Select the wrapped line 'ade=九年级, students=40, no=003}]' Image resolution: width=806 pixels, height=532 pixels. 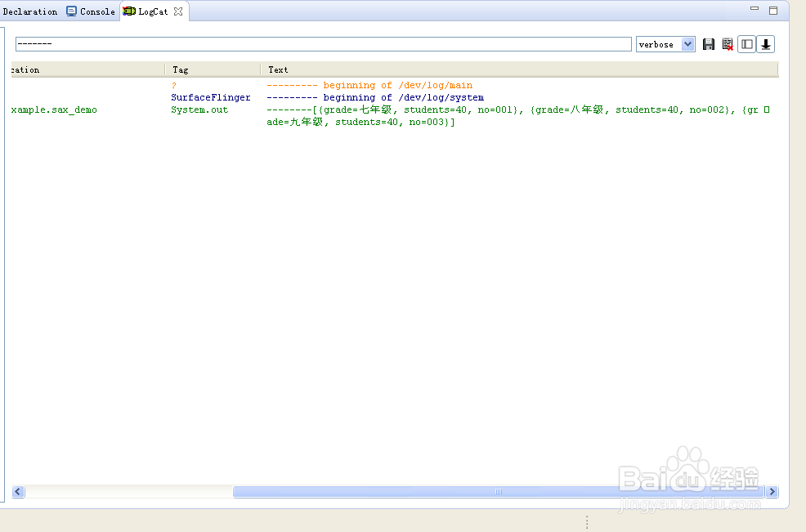coord(360,123)
